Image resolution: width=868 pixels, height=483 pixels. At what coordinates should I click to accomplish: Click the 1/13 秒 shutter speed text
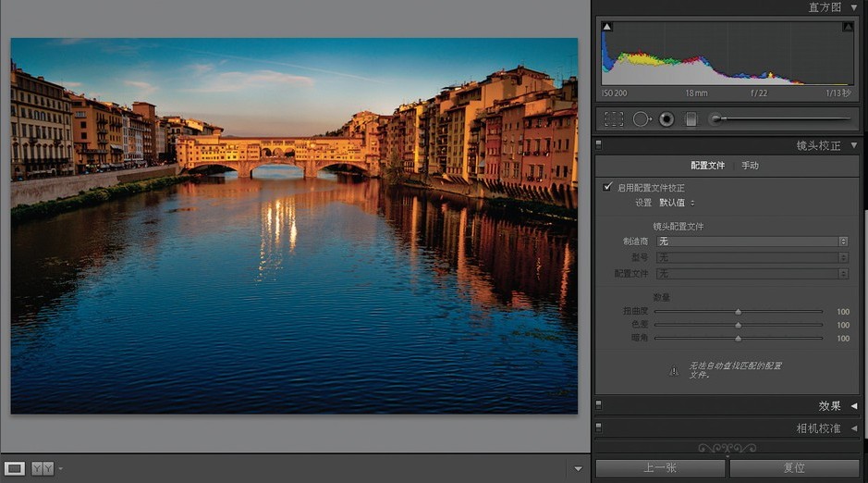tap(838, 93)
